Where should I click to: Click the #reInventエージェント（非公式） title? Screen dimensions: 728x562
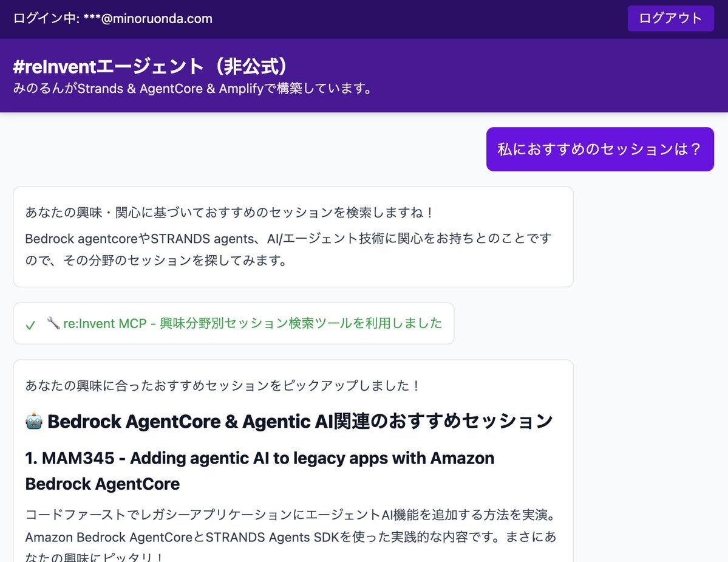coord(150,67)
